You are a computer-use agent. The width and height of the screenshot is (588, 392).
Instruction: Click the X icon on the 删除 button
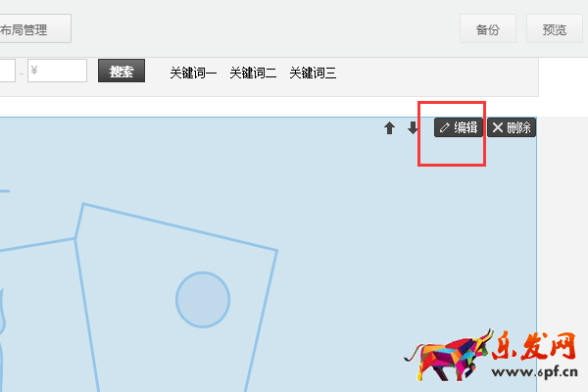(x=498, y=127)
